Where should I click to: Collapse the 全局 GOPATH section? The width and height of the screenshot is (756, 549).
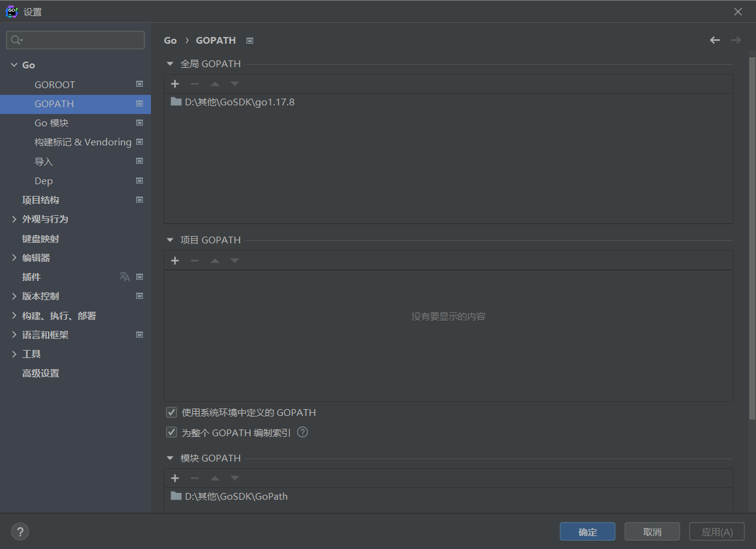[170, 63]
